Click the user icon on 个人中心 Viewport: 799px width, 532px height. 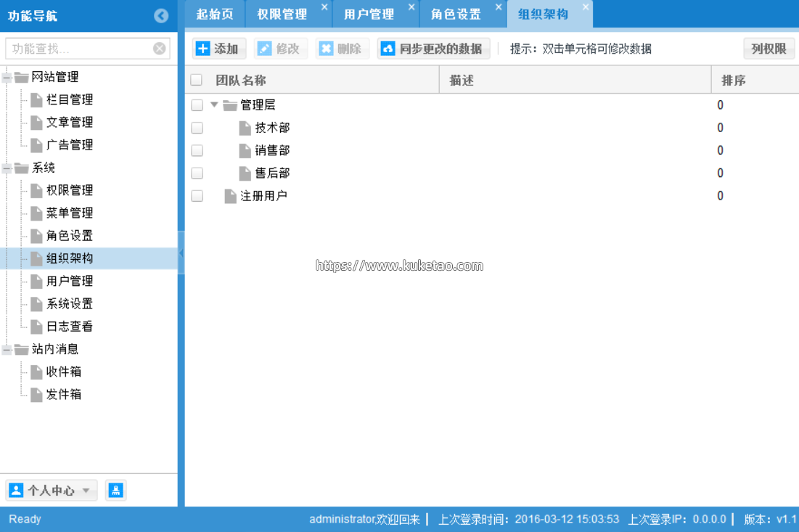16,491
